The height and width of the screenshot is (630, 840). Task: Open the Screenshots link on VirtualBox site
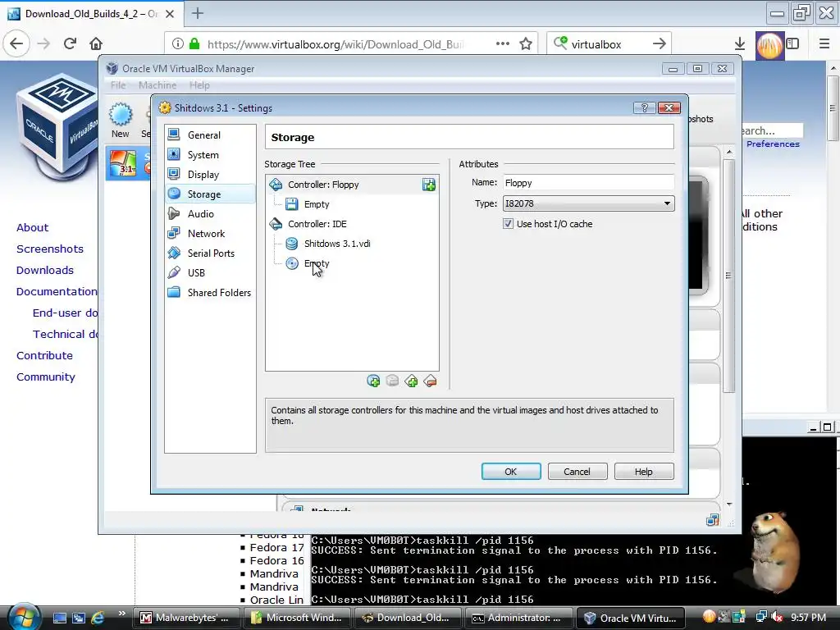[50, 249]
